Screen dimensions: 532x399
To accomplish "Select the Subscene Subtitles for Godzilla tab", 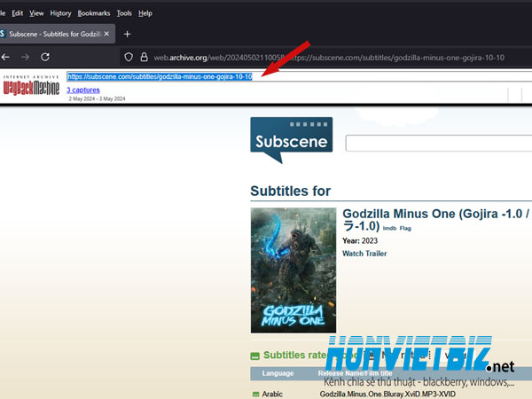I will click(55, 34).
